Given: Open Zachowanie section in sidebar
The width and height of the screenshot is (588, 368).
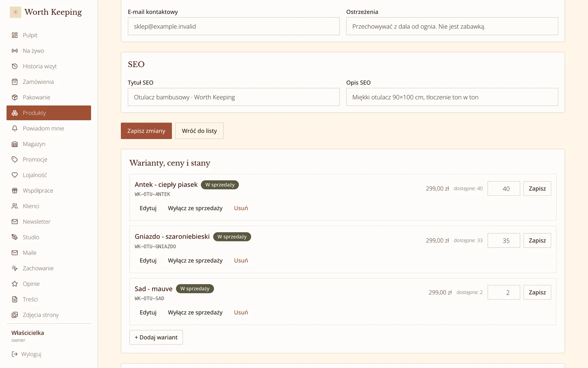Looking at the screenshot, I should (49, 268).
